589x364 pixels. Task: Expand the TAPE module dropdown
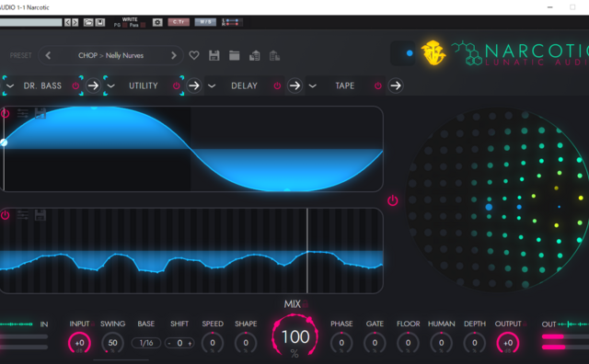(313, 85)
